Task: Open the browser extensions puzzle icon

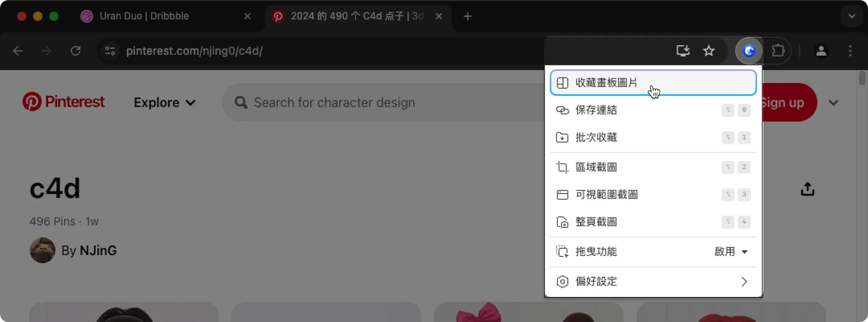Action: pos(778,51)
